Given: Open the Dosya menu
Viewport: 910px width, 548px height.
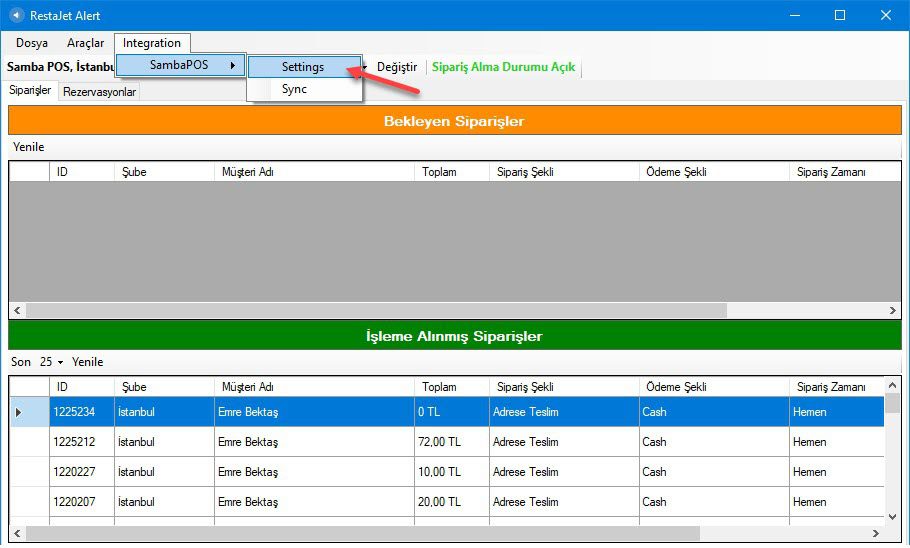Looking at the screenshot, I should [32, 43].
